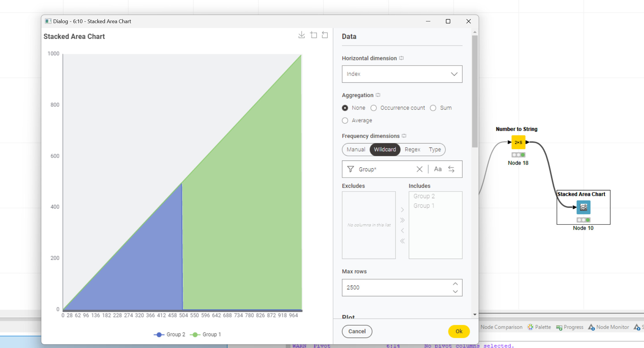Open the Node Monitor tab label
The height and width of the screenshot is (348, 644).
point(612,327)
